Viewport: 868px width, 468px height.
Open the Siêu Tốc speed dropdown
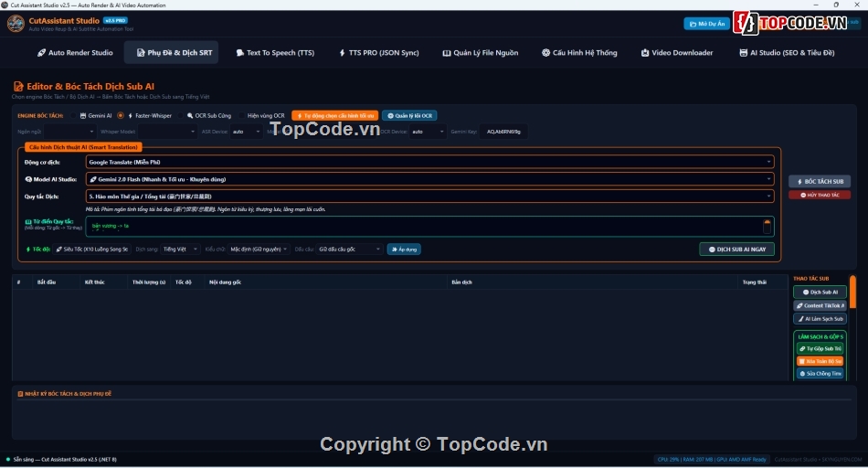(x=92, y=250)
